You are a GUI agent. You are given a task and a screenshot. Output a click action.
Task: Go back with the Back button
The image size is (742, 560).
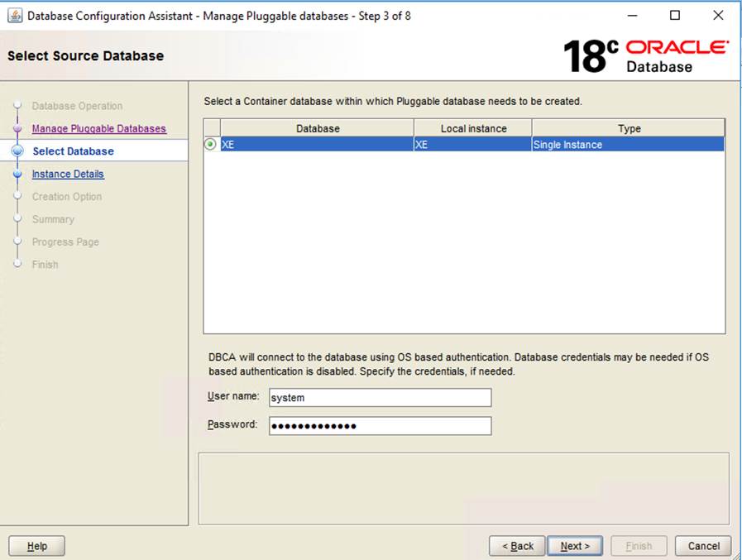[517, 546]
